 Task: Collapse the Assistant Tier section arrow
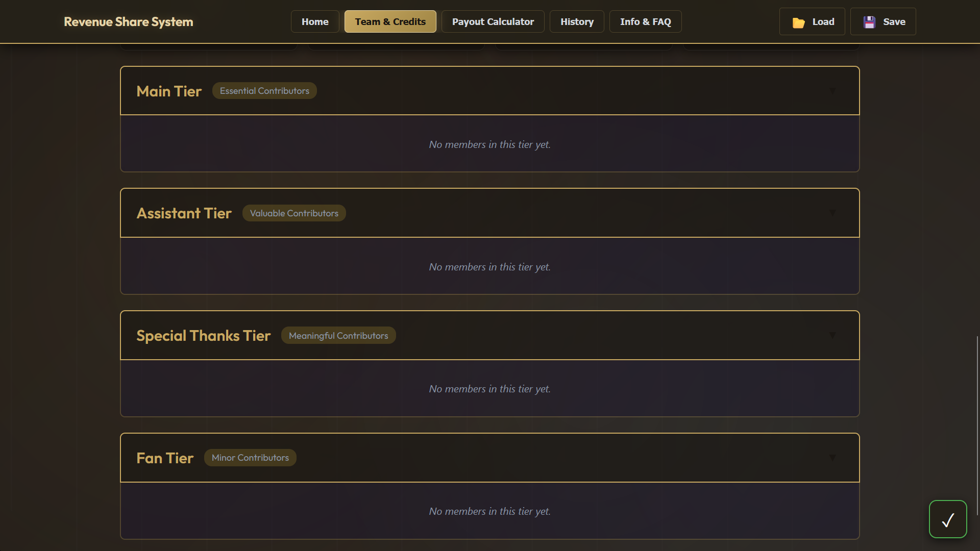pos(832,213)
